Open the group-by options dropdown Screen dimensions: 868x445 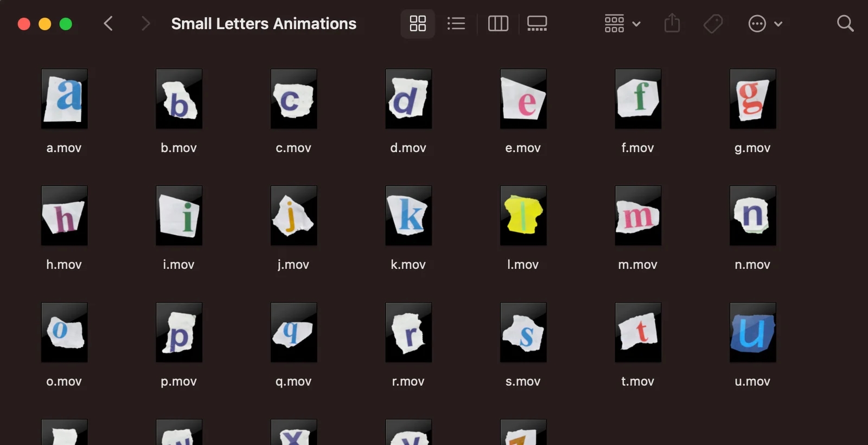622,24
